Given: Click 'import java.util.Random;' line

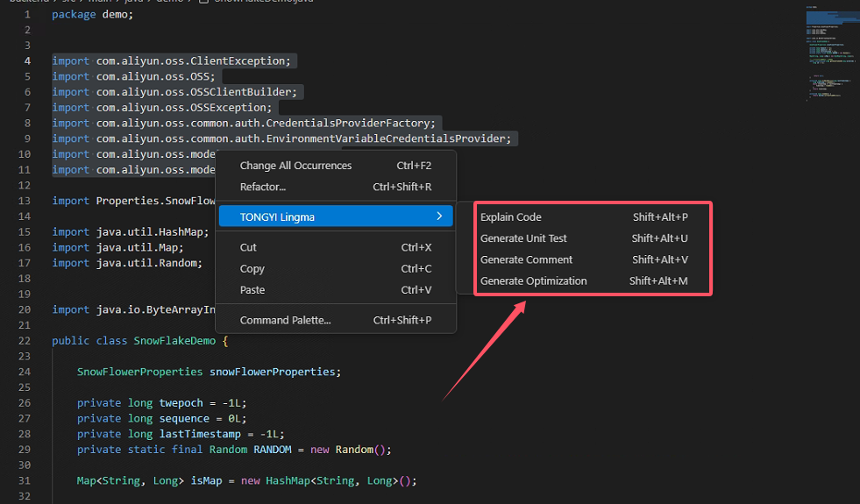Looking at the screenshot, I should 127,263.
